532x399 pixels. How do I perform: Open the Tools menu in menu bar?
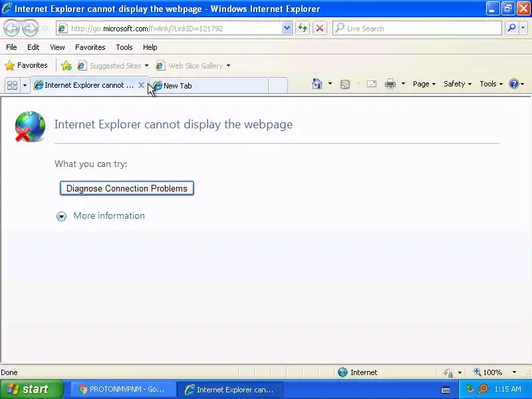124,47
